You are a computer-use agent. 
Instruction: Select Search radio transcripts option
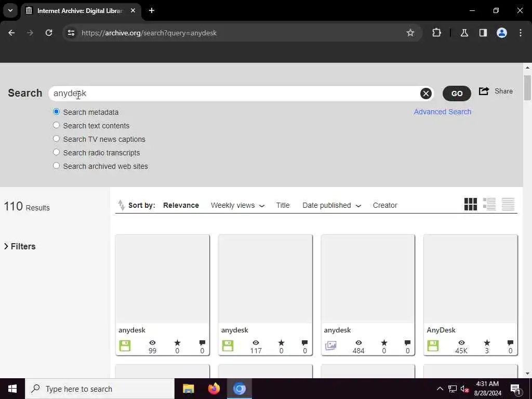(x=56, y=152)
